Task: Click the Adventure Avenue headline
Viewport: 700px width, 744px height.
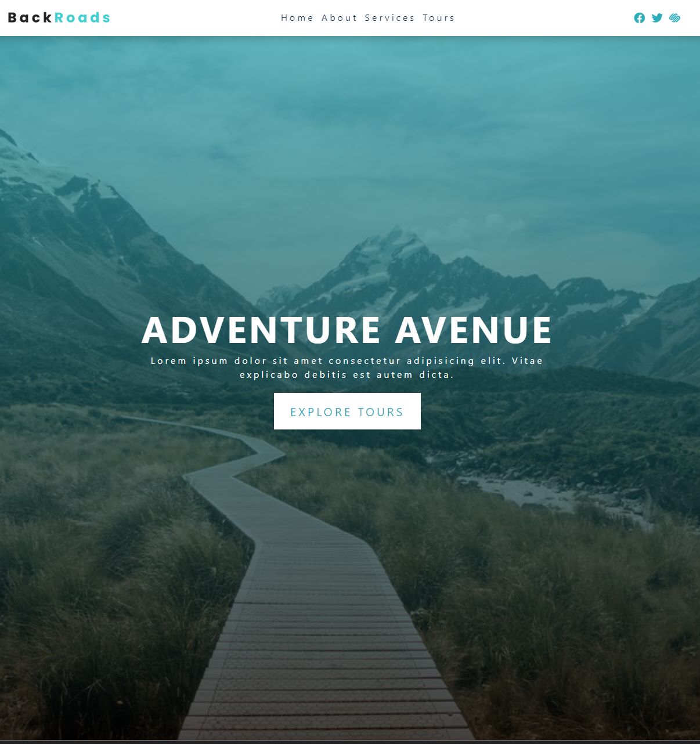Action: pos(347,330)
